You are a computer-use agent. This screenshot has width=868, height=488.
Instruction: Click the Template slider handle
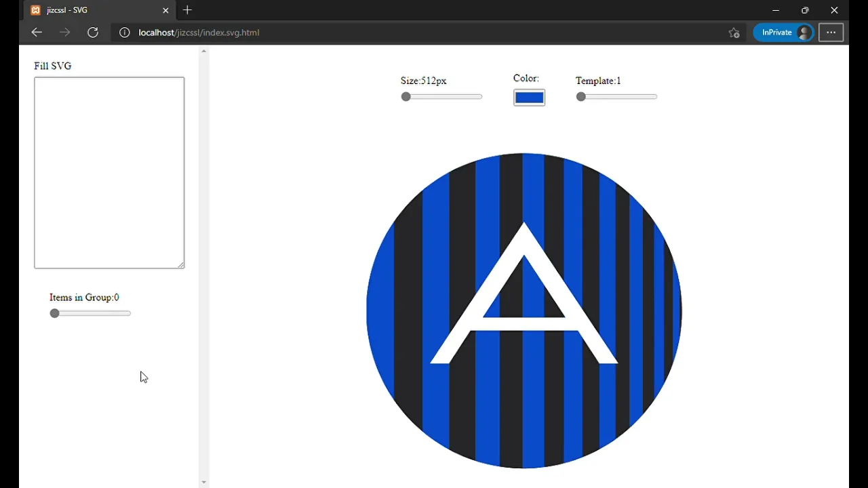pyautogui.click(x=580, y=96)
